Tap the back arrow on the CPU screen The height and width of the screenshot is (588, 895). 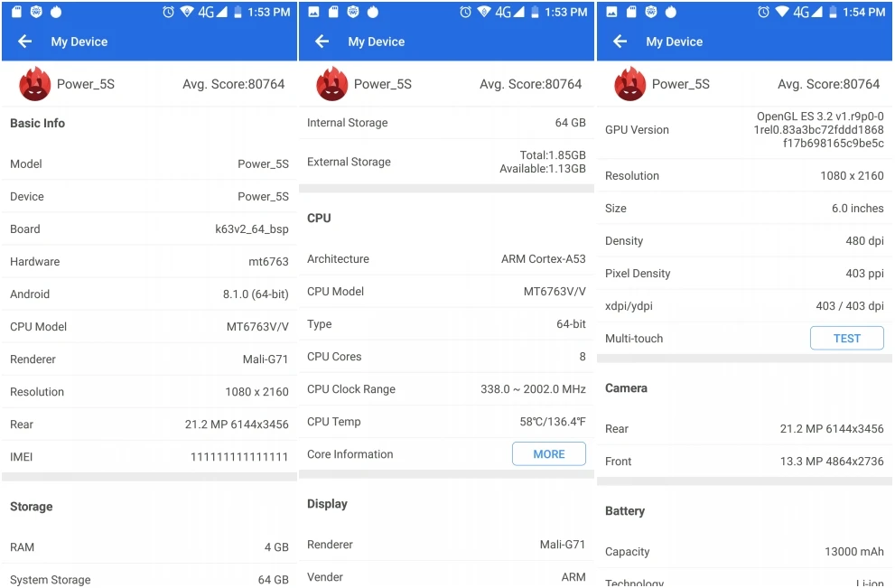coord(322,42)
